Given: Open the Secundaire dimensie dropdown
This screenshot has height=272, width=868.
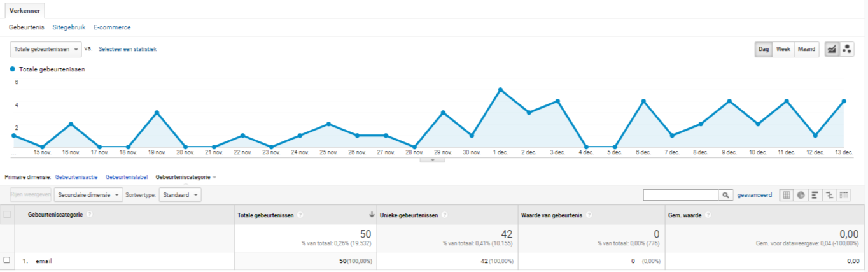Looking at the screenshot, I should pyautogui.click(x=88, y=195).
